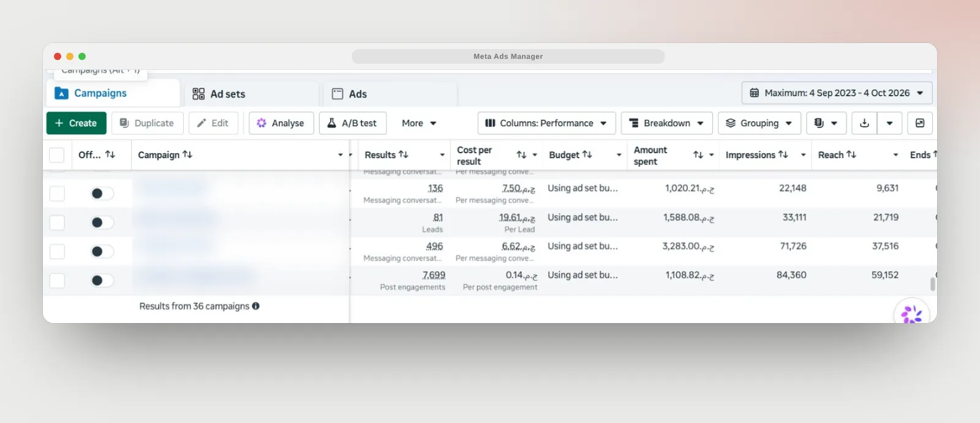Sort by Amount spent arrows

[698, 155]
